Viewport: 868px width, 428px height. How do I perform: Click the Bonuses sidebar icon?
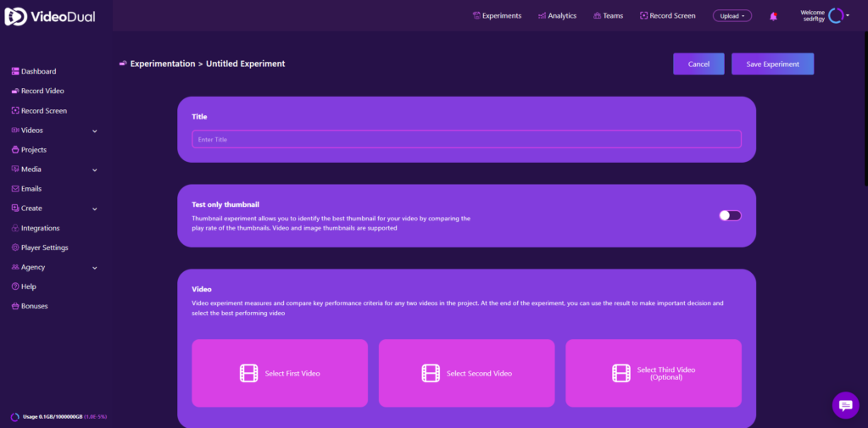point(15,306)
